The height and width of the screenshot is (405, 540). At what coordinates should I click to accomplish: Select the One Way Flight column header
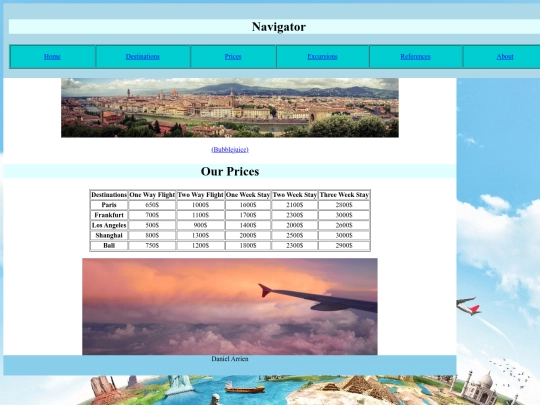(152, 195)
